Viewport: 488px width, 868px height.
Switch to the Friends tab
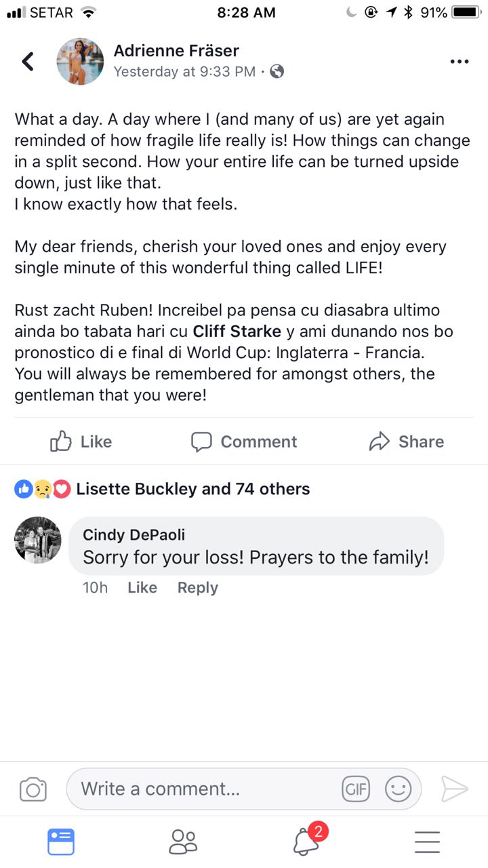[x=182, y=842]
